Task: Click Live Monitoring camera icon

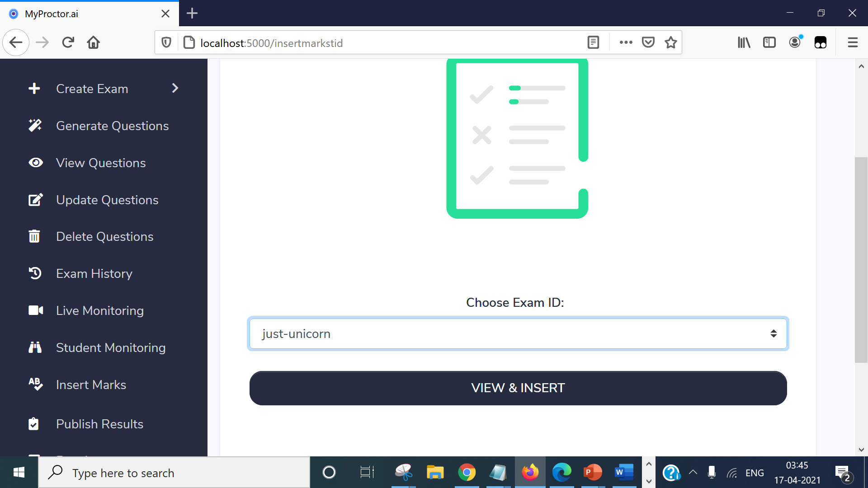Action: (x=34, y=310)
